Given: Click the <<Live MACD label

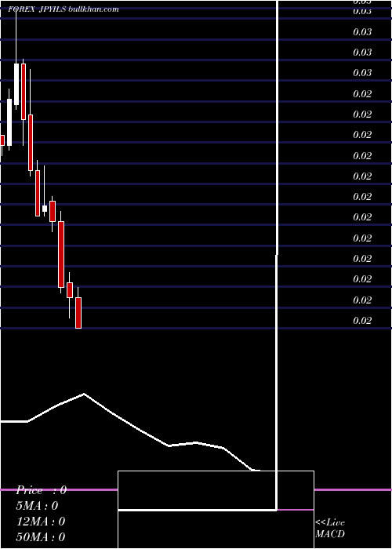Looking at the screenshot, I should [x=330, y=528].
